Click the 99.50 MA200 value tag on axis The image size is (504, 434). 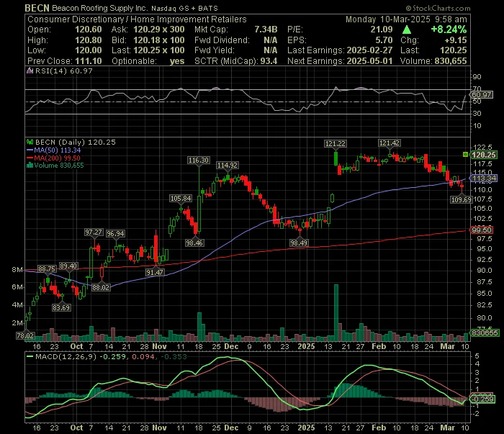pyautogui.click(x=482, y=230)
